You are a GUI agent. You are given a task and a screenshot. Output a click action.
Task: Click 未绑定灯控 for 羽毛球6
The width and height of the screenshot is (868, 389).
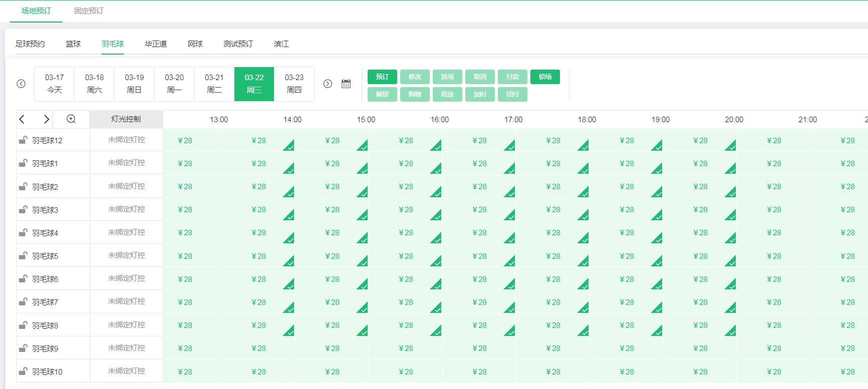pyautogui.click(x=126, y=278)
